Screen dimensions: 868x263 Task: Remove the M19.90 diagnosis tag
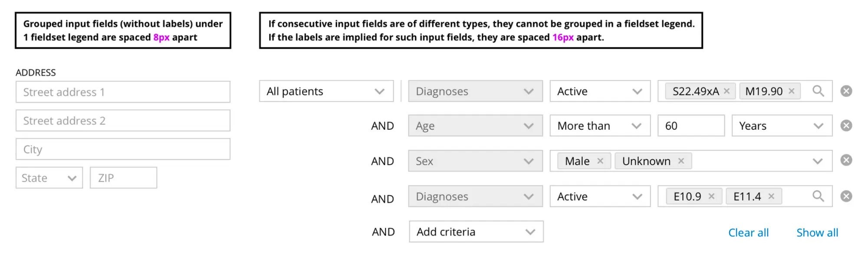click(791, 91)
